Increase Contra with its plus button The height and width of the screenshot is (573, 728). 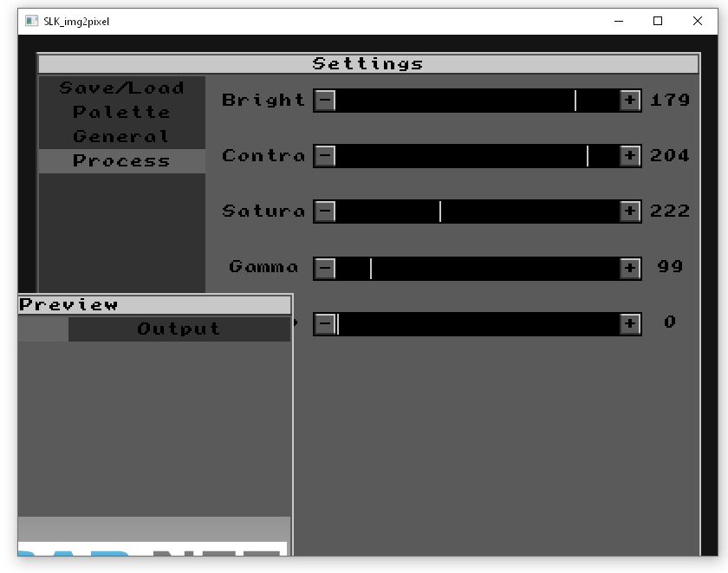pos(630,156)
